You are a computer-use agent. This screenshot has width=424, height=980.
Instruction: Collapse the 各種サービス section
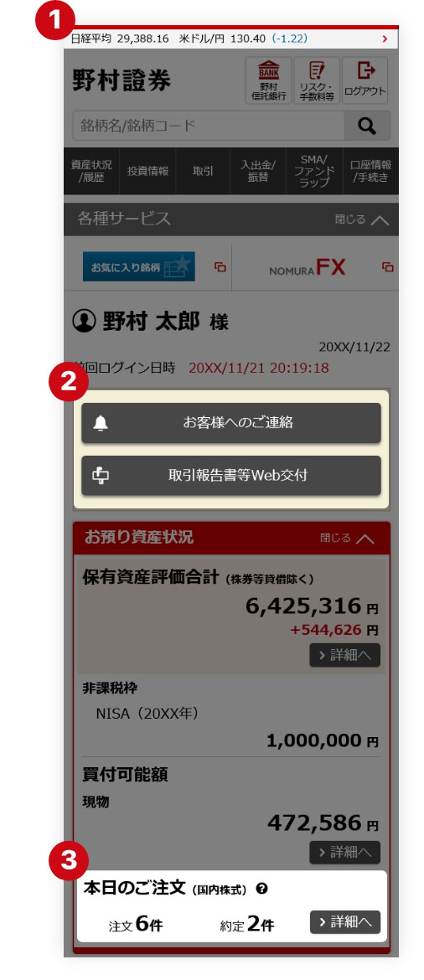tap(361, 219)
